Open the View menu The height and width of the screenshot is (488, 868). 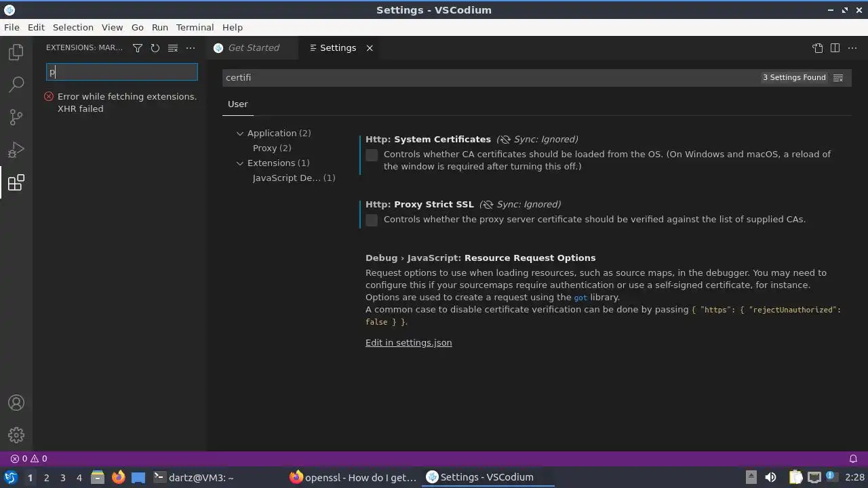tap(113, 28)
